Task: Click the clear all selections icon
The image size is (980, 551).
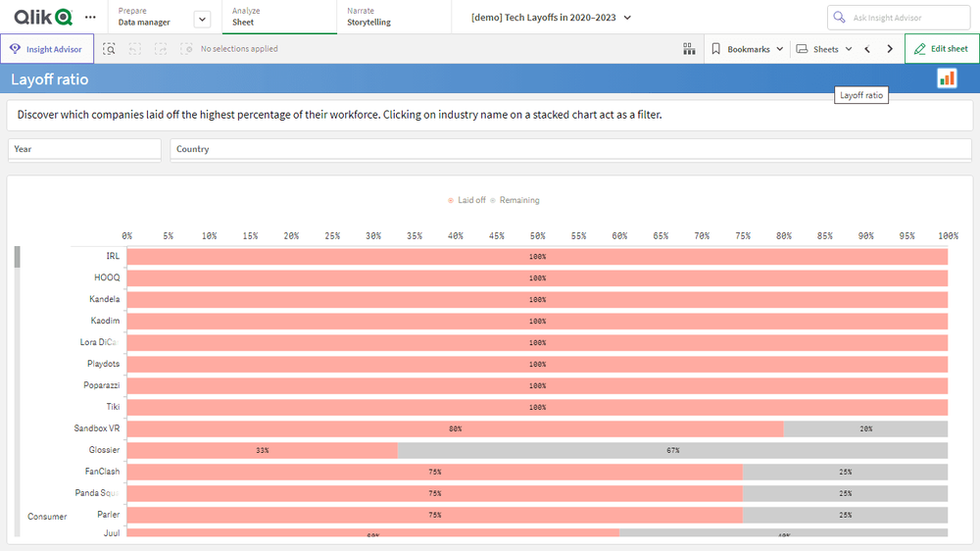Action: pos(186,49)
